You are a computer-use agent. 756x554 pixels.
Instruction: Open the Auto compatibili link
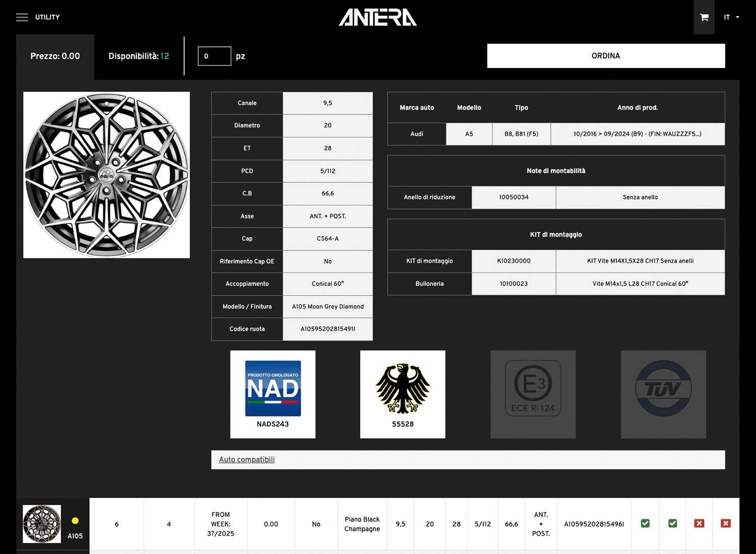point(247,459)
